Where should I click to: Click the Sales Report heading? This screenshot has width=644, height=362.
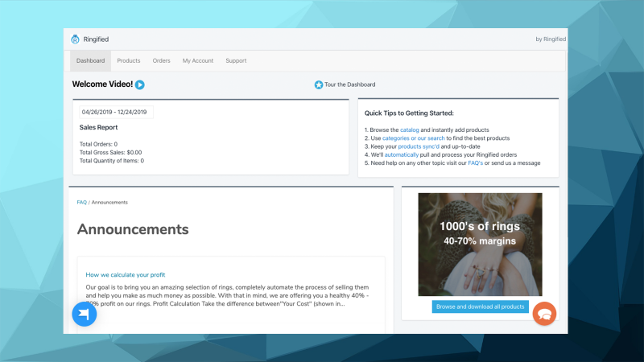[98, 127]
